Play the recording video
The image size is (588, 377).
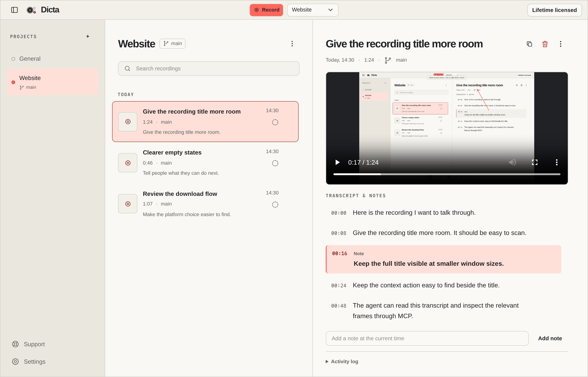(x=338, y=162)
